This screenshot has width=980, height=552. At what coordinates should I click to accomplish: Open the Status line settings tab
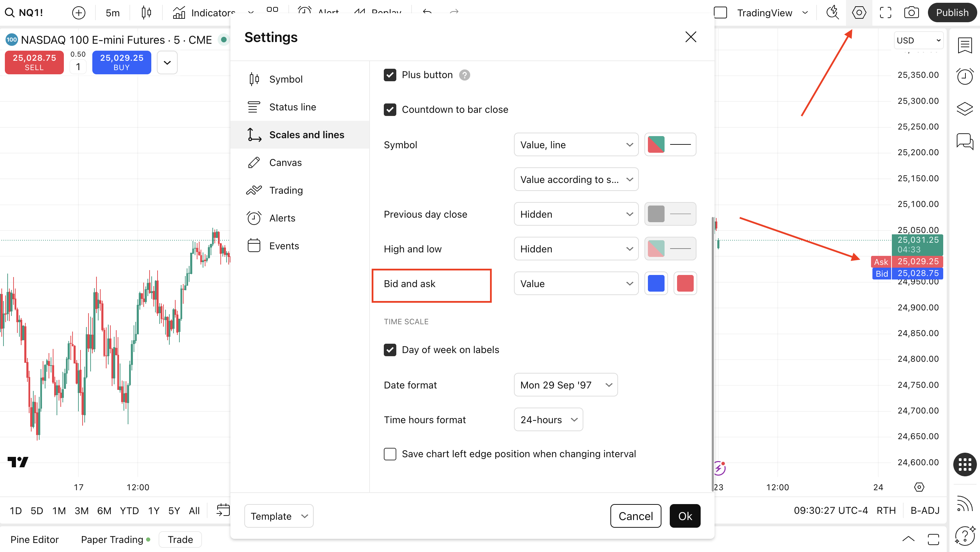(x=292, y=107)
